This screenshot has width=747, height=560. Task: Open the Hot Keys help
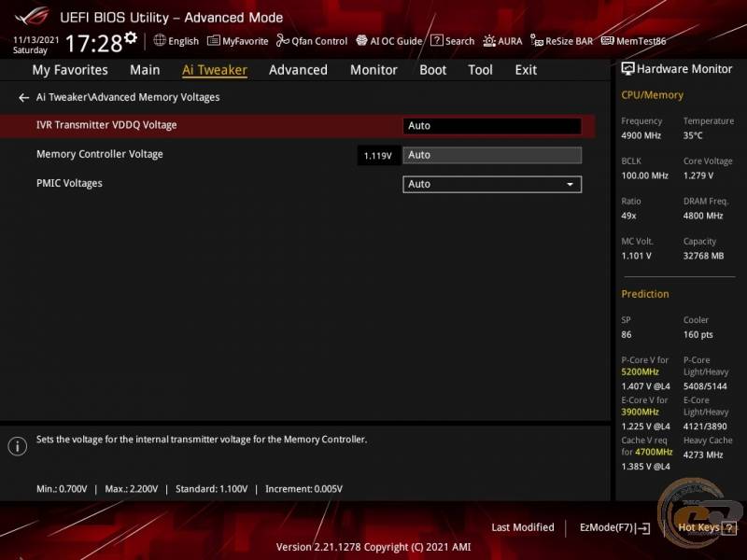(x=708, y=527)
